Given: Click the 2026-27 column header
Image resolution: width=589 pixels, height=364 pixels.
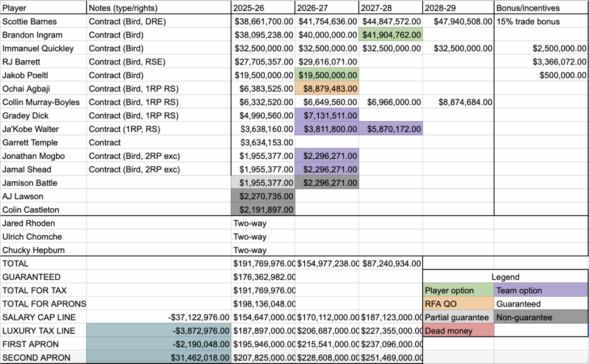Looking at the screenshot, I should click(327, 8).
